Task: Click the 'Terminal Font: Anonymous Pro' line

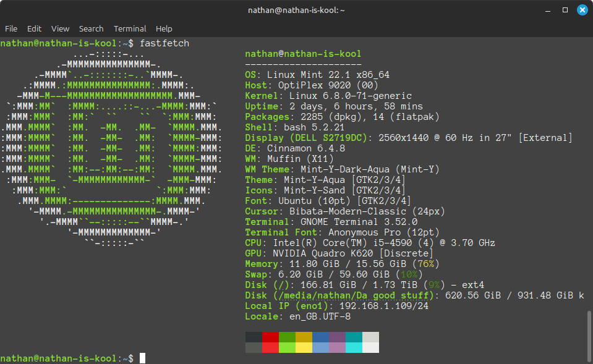Action: pos(343,232)
